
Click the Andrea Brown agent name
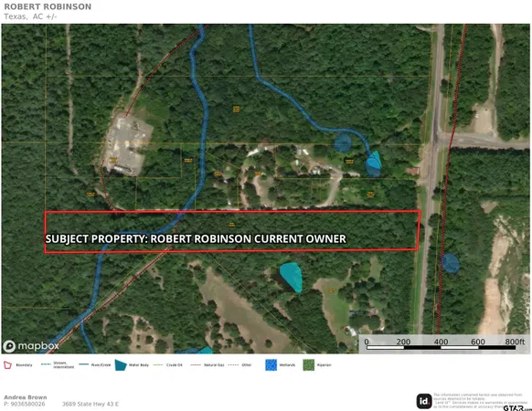point(26,397)
